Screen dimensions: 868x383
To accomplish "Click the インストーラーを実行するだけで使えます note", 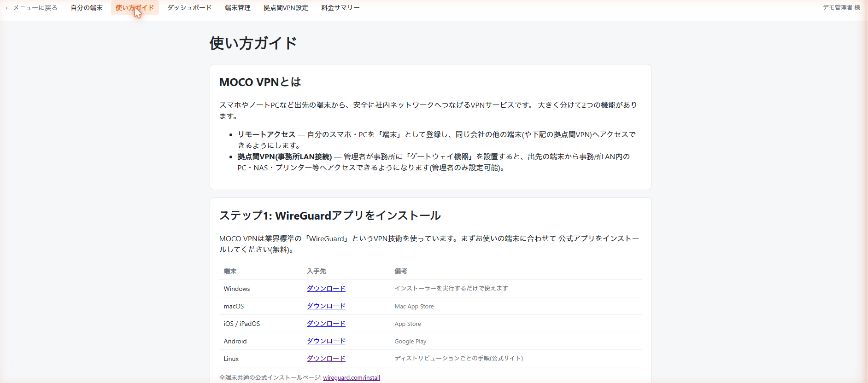I will pyautogui.click(x=451, y=288).
